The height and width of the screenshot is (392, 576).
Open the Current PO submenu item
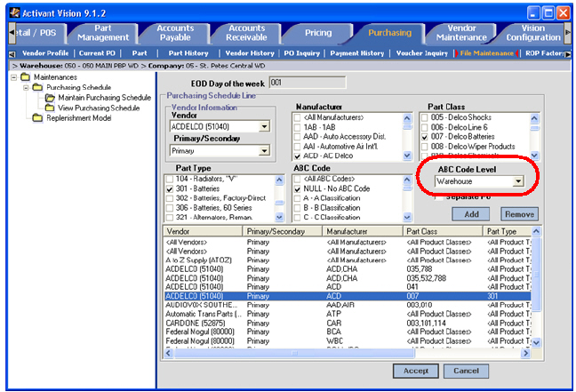click(97, 53)
